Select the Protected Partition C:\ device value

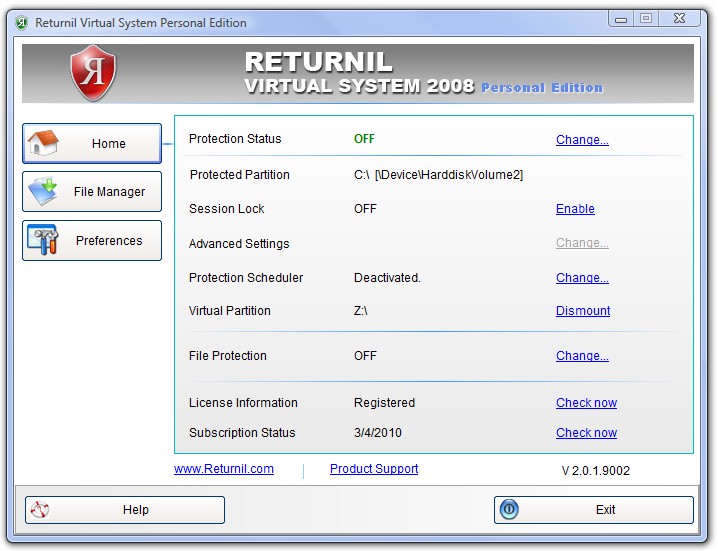click(x=438, y=175)
